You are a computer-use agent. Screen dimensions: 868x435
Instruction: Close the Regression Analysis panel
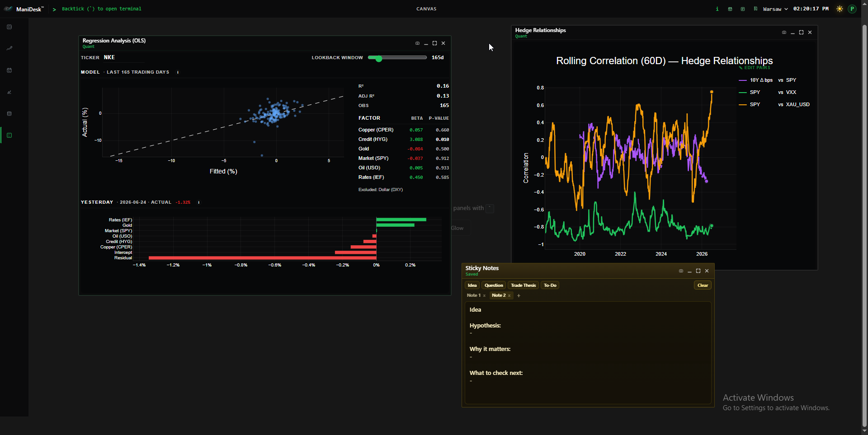point(443,43)
